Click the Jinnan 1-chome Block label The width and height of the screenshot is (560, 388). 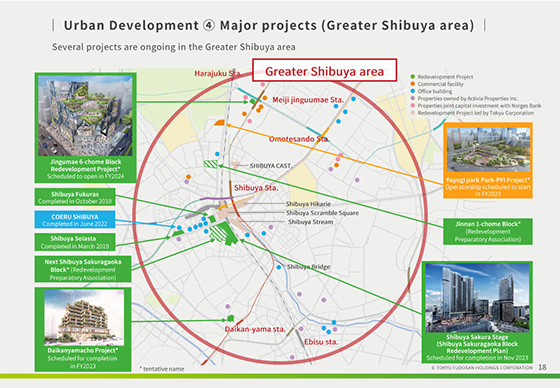pyautogui.click(x=488, y=232)
